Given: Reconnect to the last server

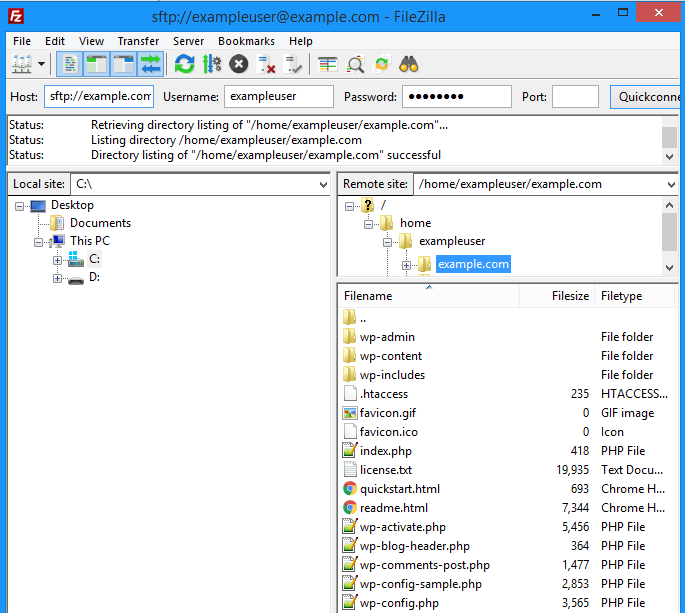Looking at the screenshot, I should 293,64.
